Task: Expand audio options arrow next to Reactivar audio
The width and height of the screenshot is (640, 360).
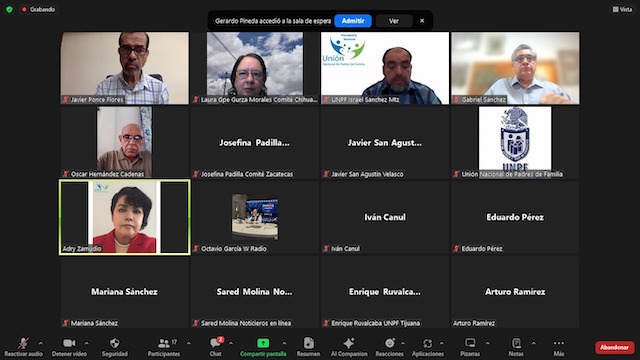Action: pyautogui.click(x=40, y=343)
